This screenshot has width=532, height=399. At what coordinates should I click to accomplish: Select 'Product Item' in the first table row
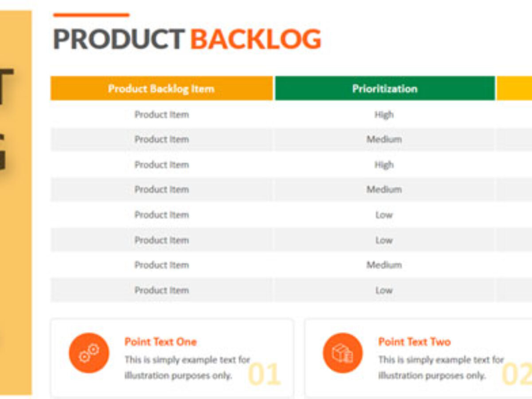162,114
